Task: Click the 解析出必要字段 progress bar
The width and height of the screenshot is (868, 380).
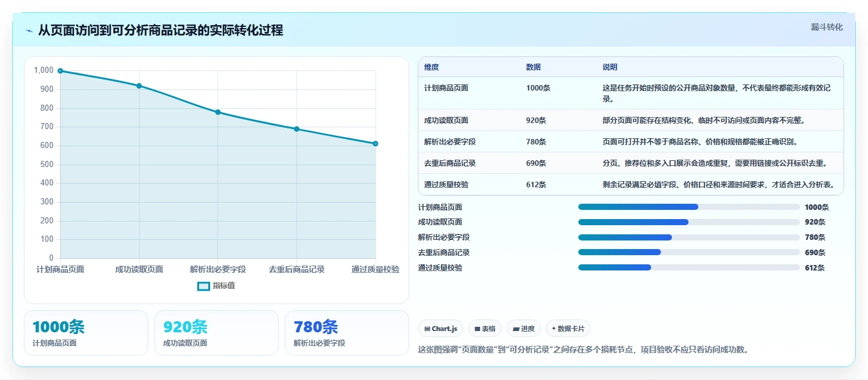Action: pyautogui.click(x=689, y=237)
